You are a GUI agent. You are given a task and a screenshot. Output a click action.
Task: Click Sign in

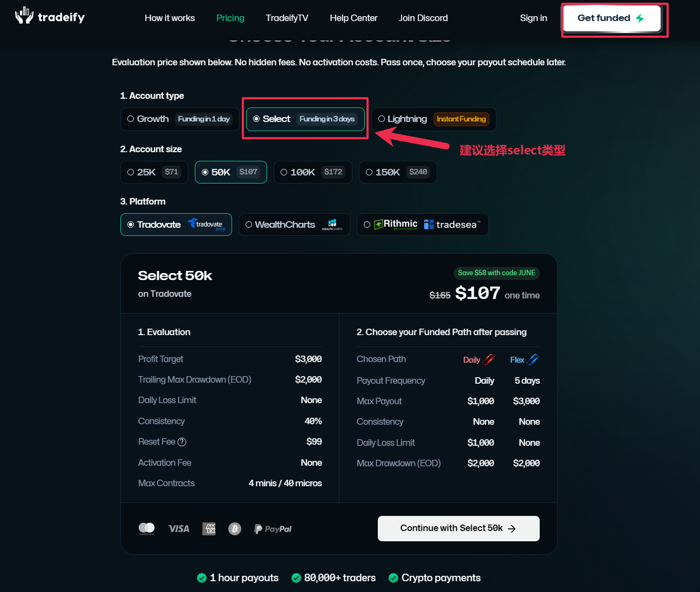click(533, 18)
